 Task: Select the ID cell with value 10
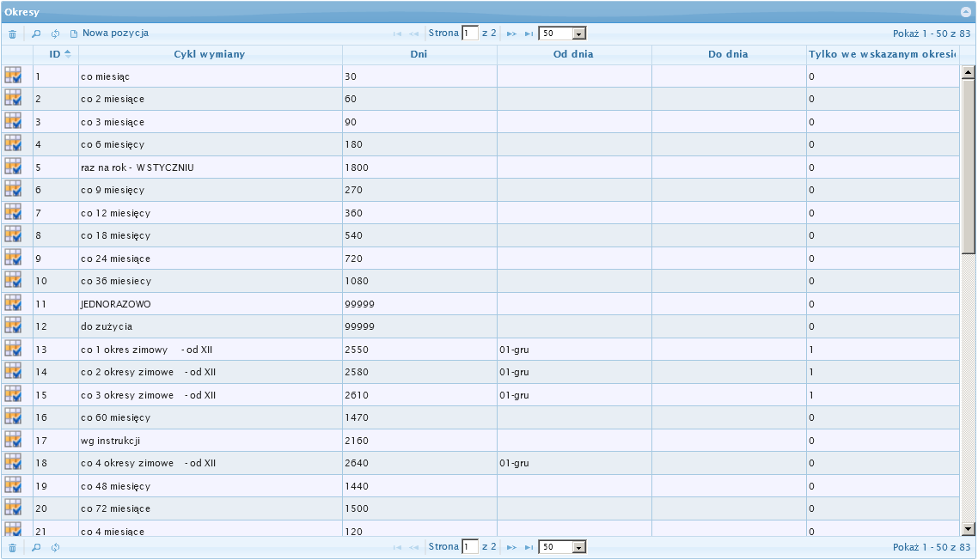pos(56,281)
